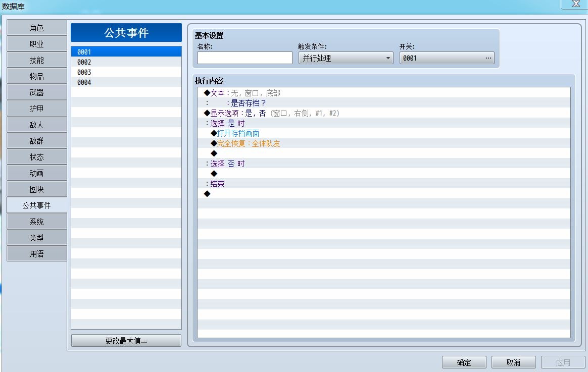Open the 开关 switch selector
This screenshot has height=372, width=588.
click(447, 58)
